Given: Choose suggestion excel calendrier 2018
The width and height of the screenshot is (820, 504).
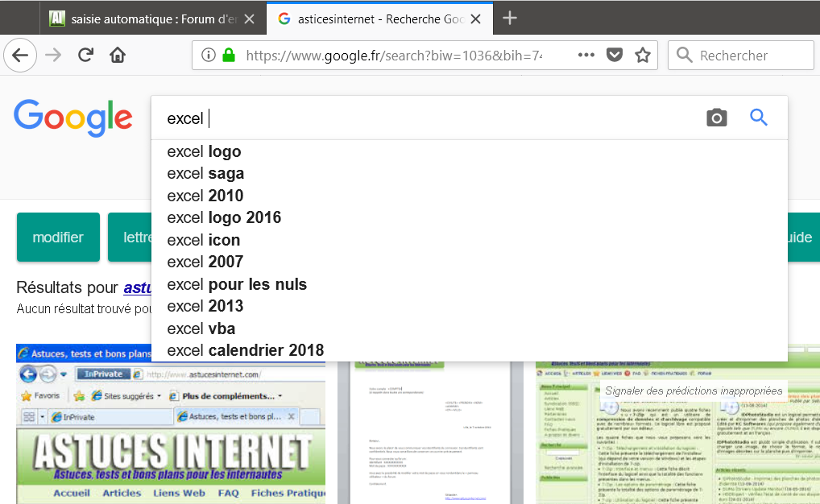Looking at the screenshot, I should tap(469, 350).
